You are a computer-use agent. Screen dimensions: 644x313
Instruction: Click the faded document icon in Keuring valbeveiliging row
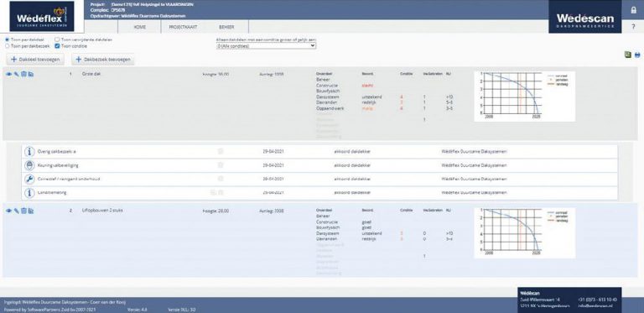[221, 165]
